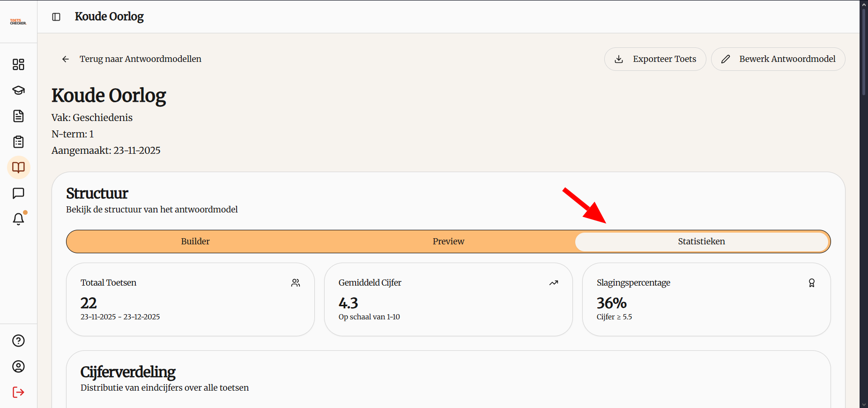Open the user profile icon
868x408 pixels.
click(18, 366)
